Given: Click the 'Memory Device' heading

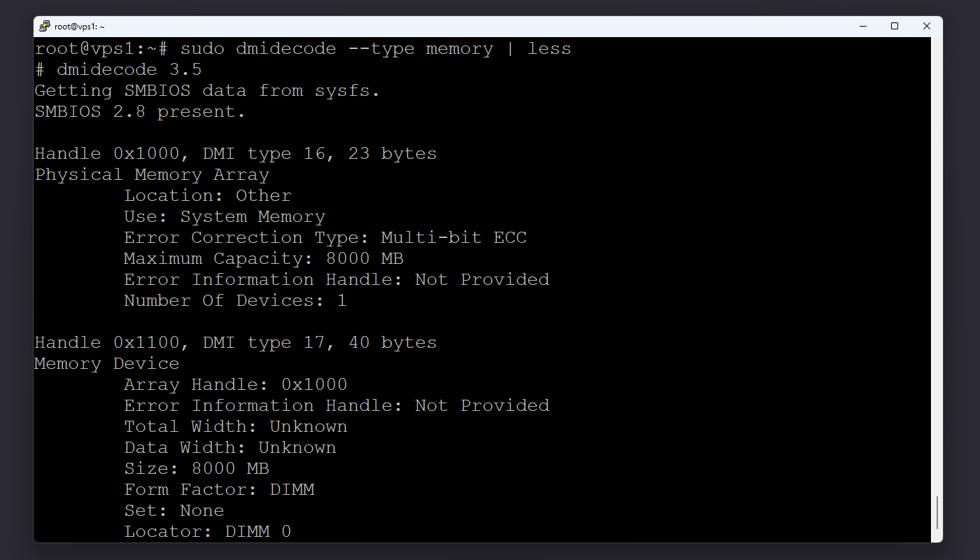Looking at the screenshot, I should point(107,364).
